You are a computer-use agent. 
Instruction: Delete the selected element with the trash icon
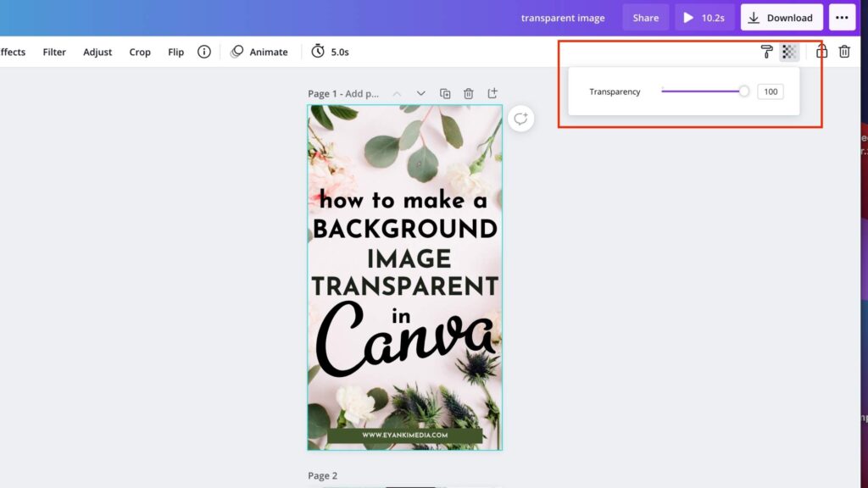click(x=844, y=52)
